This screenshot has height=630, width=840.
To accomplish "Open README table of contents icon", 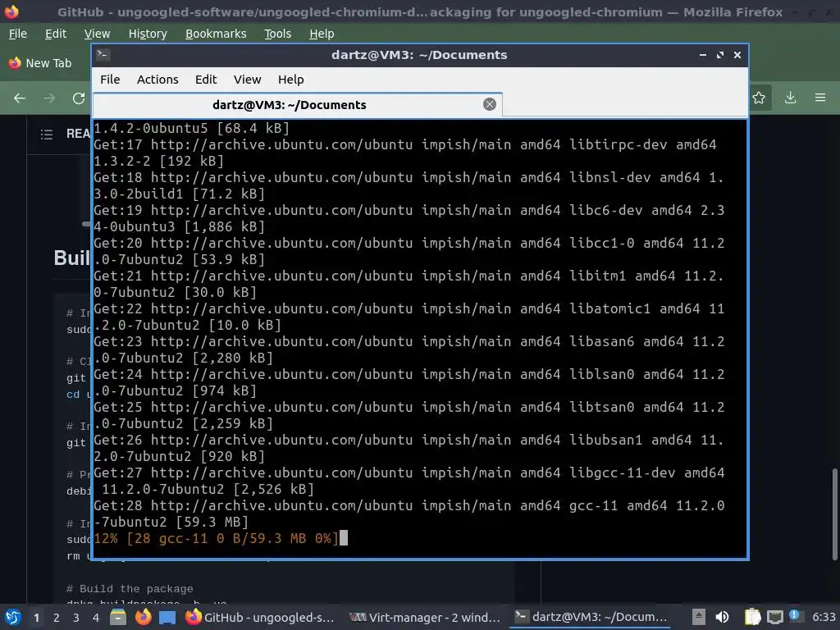I will [47, 134].
